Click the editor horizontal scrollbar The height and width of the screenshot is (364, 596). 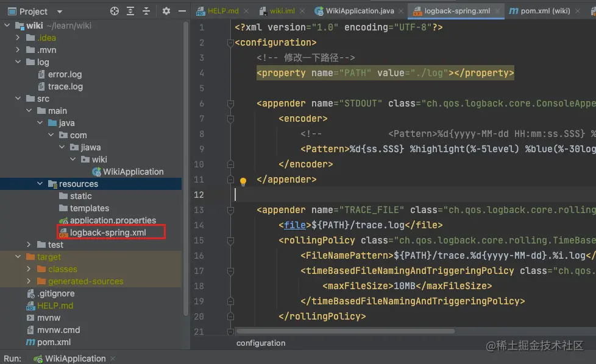(x=346, y=331)
